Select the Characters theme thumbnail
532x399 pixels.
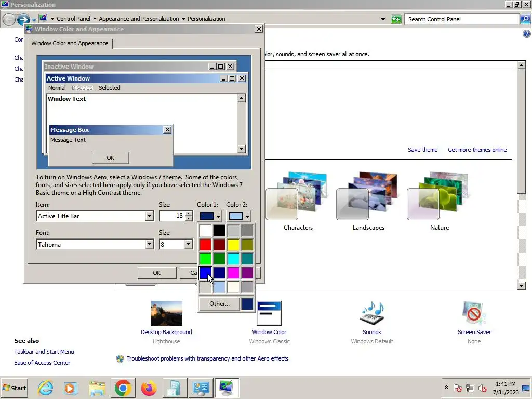pyautogui.click(x=298, y=196)
